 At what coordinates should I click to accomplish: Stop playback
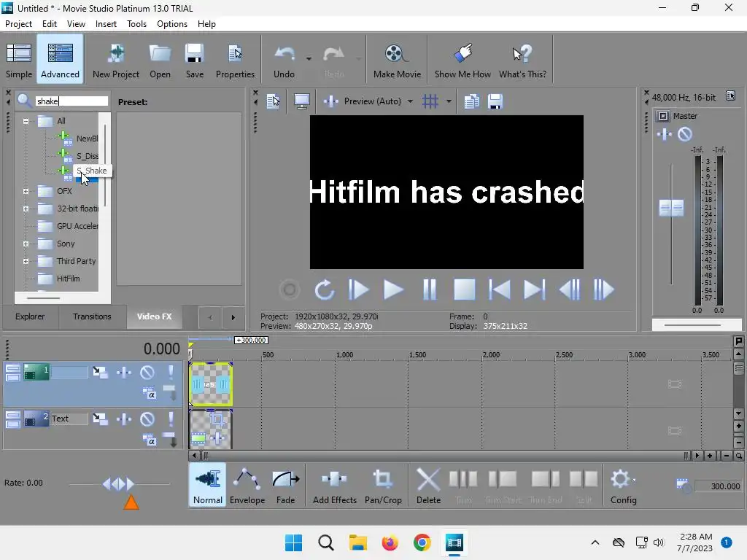(465, 290)
